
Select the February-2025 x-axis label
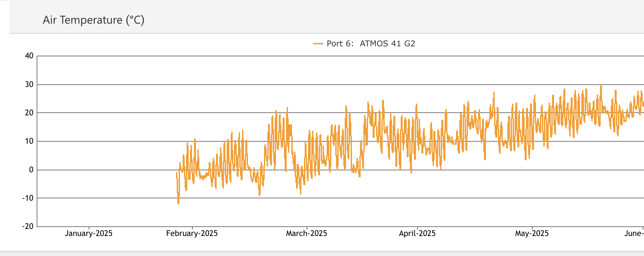(192, 233)
